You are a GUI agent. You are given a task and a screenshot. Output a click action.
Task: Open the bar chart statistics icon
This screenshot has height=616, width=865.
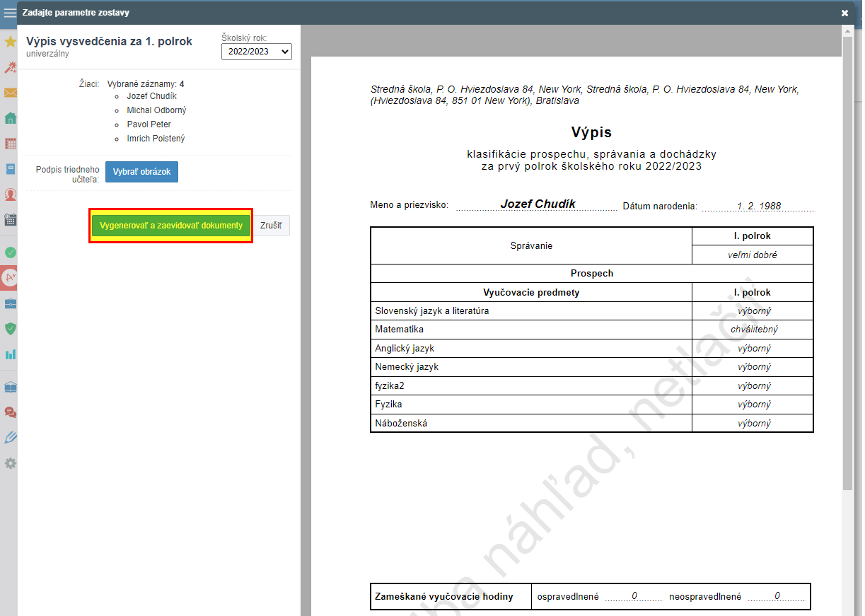pos(10,354)
